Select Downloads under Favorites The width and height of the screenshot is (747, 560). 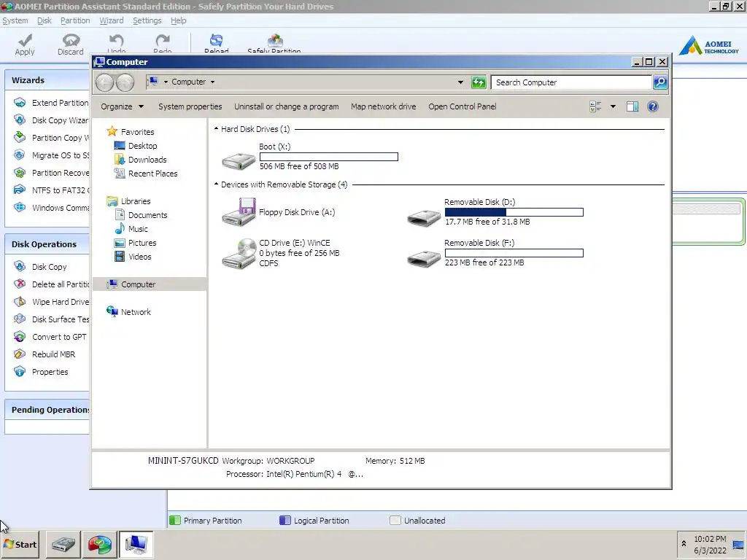click(141, 160)
